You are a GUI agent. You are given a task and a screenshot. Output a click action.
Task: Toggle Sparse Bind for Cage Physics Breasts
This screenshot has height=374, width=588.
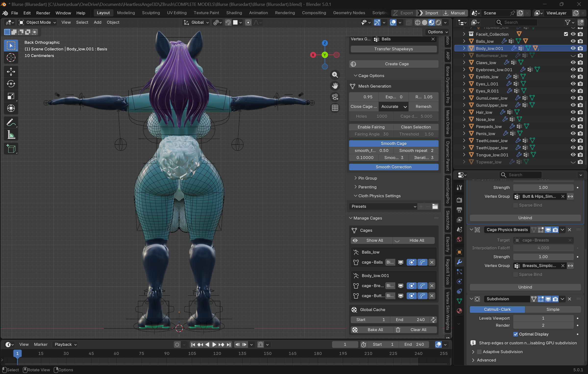516,275
